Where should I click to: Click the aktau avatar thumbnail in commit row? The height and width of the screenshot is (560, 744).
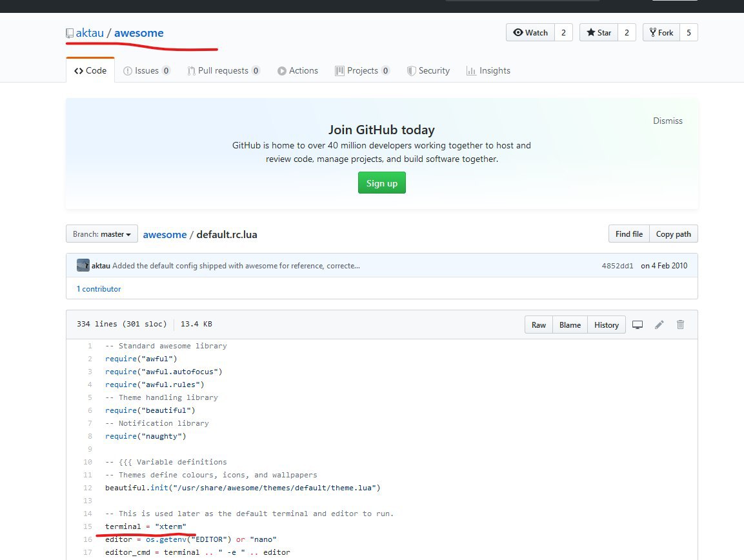tap(83, 265)
